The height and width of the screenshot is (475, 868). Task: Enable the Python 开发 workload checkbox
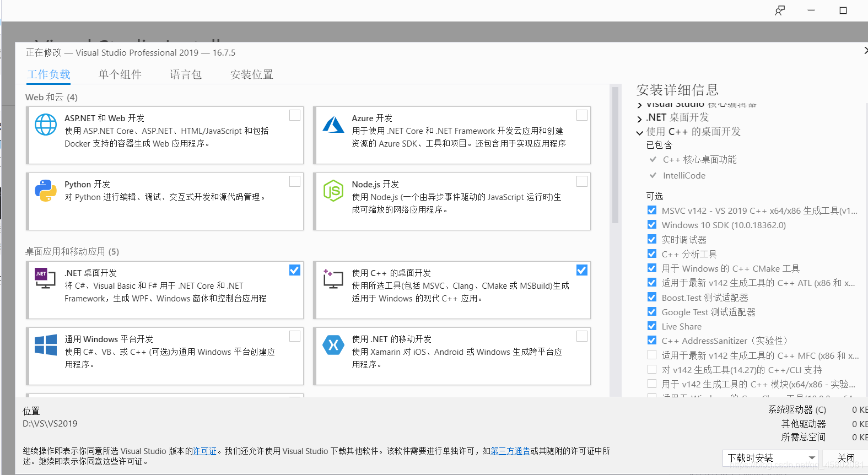coord(295,181)
